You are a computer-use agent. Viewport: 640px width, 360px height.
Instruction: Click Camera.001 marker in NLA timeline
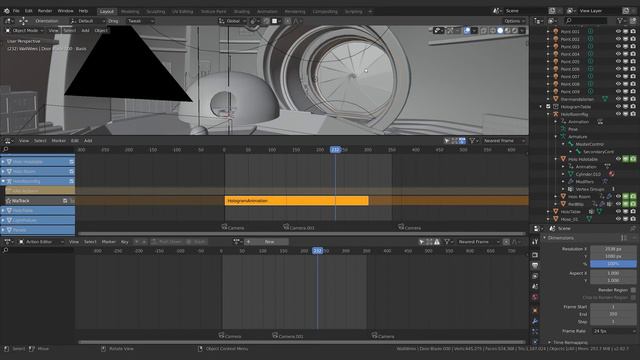point(299,227)
